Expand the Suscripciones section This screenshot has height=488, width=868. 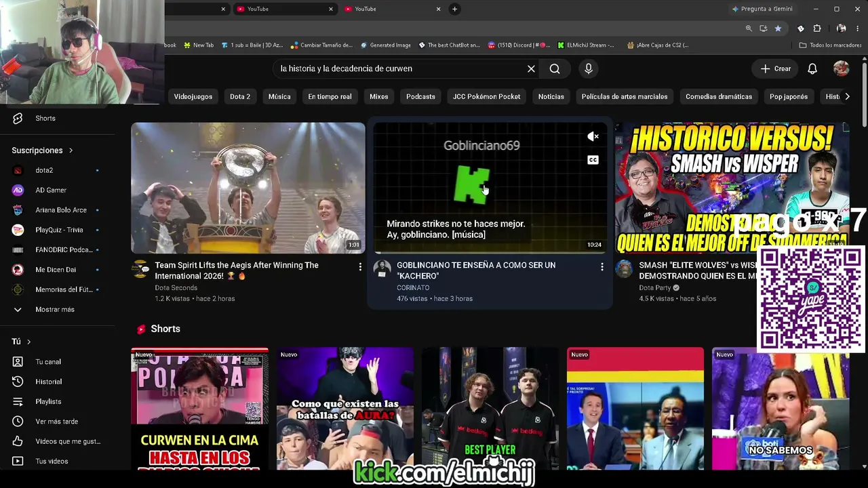(42, 150)
